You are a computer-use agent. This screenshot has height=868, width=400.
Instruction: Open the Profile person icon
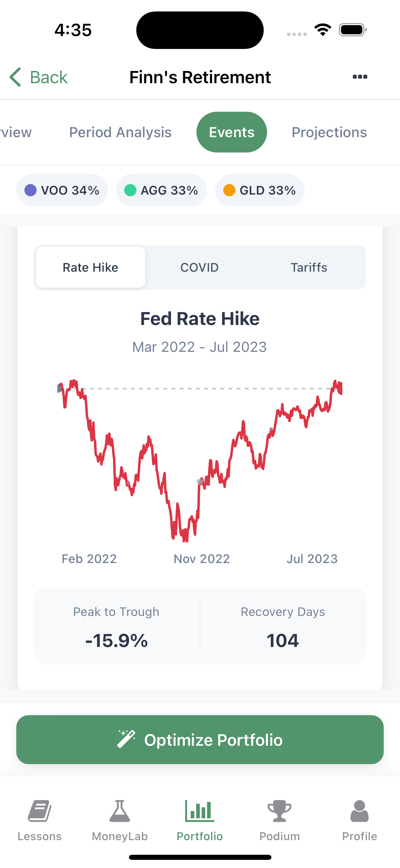360,811
